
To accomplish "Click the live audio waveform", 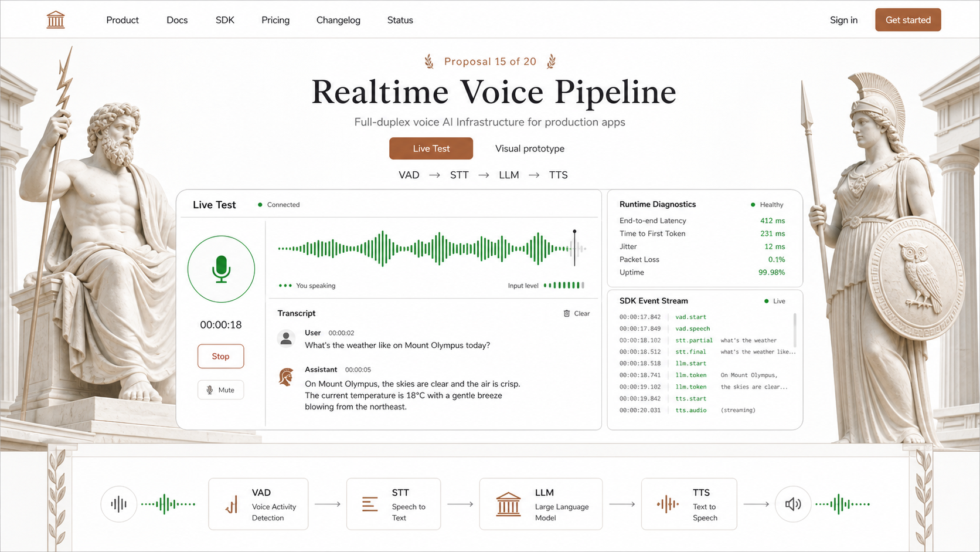I will click(431, 249).
